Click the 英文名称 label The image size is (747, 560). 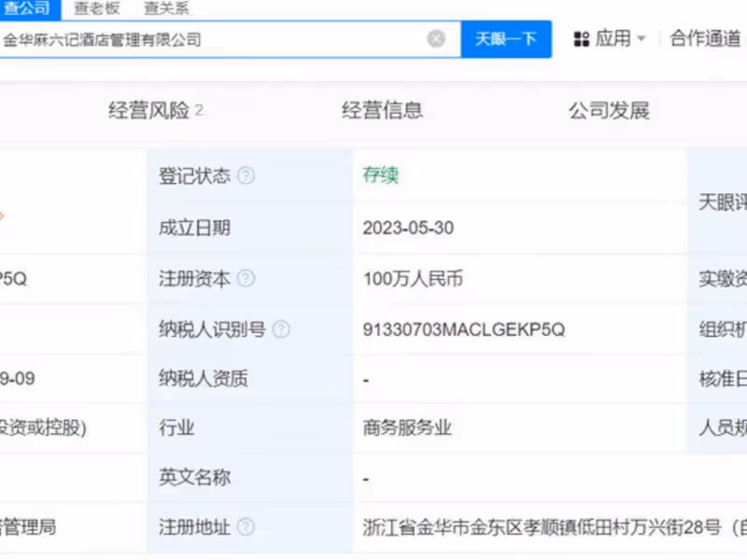click(194, 477)
